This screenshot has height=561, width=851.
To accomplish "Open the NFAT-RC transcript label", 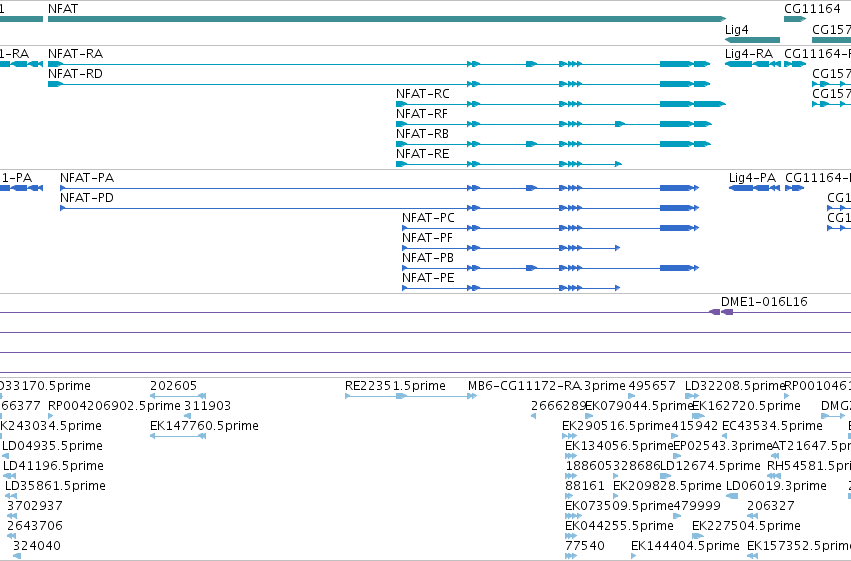I will point(423,94).
